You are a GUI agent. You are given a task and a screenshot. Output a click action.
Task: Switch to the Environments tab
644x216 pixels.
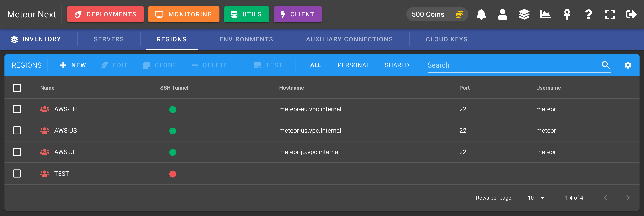tap(246, 39)
